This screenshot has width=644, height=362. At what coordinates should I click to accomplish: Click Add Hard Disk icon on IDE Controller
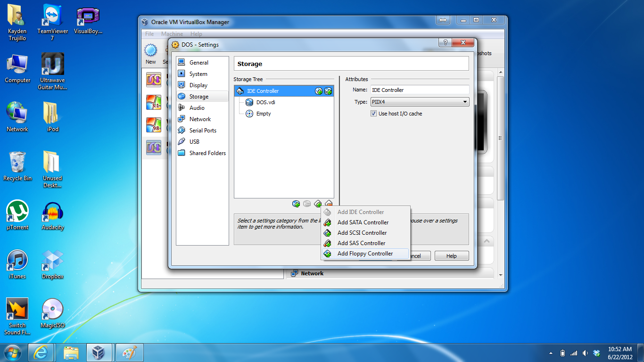[328, 91]
